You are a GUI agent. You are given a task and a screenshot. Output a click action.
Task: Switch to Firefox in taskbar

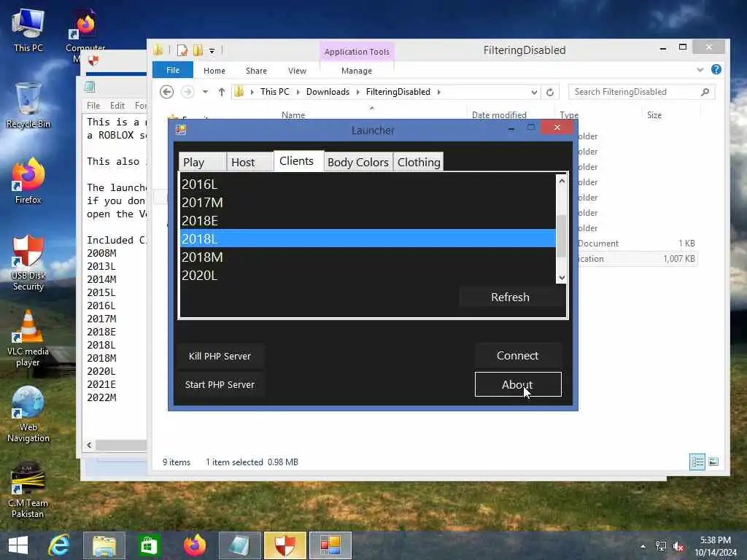194,545
